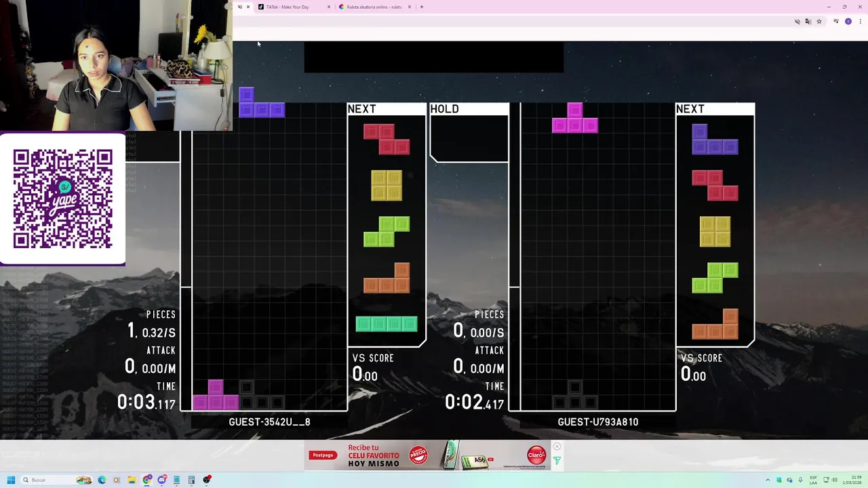Click the Yape QR code image
Screen dimensions: 868x488
pyautogui.click(x=62, y=199)
